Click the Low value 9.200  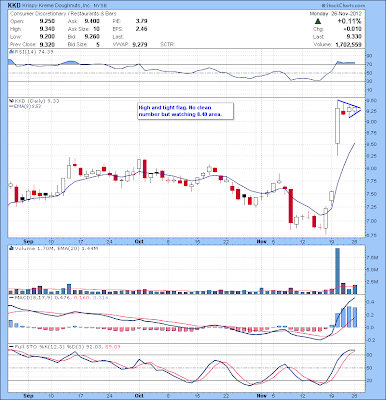47,37
